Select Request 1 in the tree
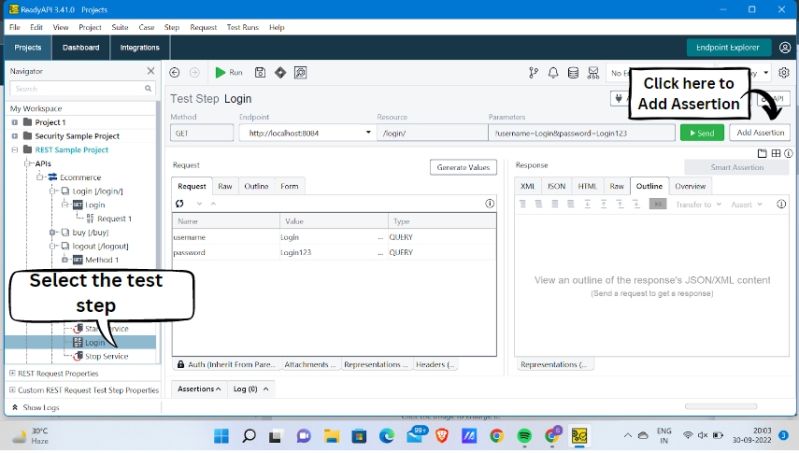The image size is (799, 453). click(114, 219)
